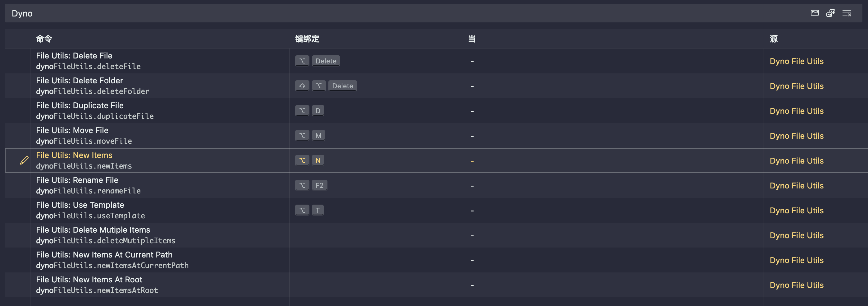The width and height of the screenshot is (868, 306).
Task: Clear the keybindings search input icon
Action: point(847,13)
